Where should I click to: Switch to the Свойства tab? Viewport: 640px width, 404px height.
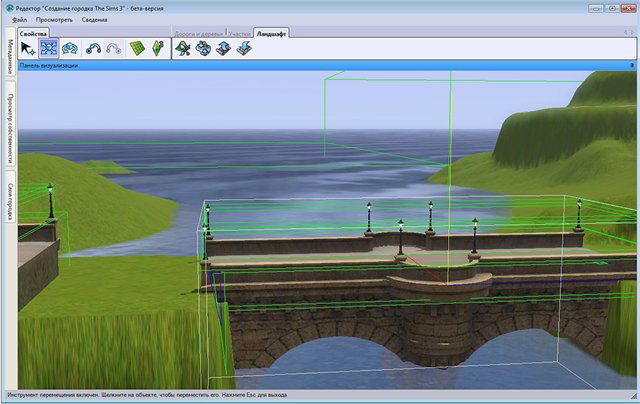[34, 33]
